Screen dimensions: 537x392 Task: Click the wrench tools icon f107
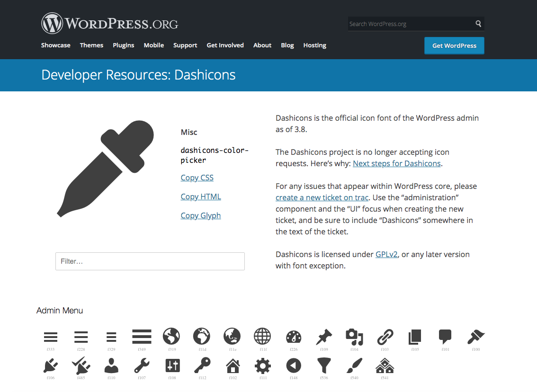(x=142, y=365)
